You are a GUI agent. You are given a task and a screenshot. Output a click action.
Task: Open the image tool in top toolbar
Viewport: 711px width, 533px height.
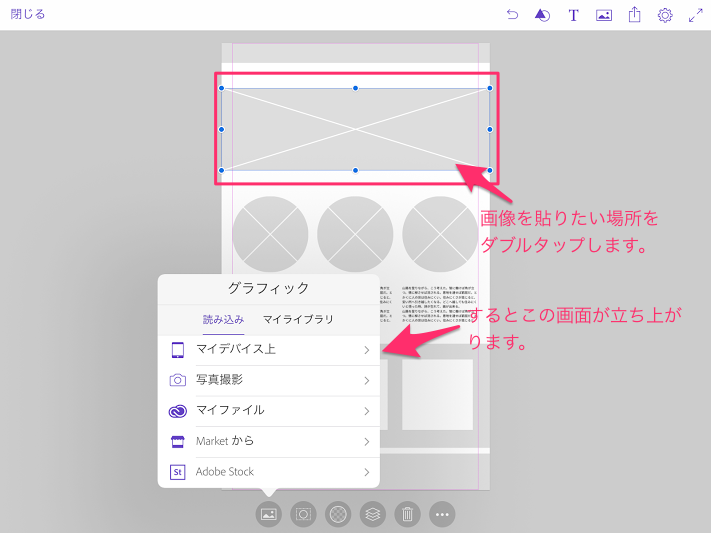pos(604,15)
